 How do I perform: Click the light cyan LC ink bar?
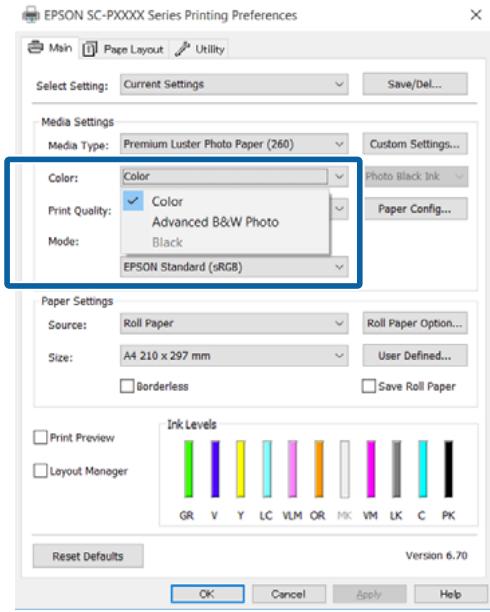(267, 469)
